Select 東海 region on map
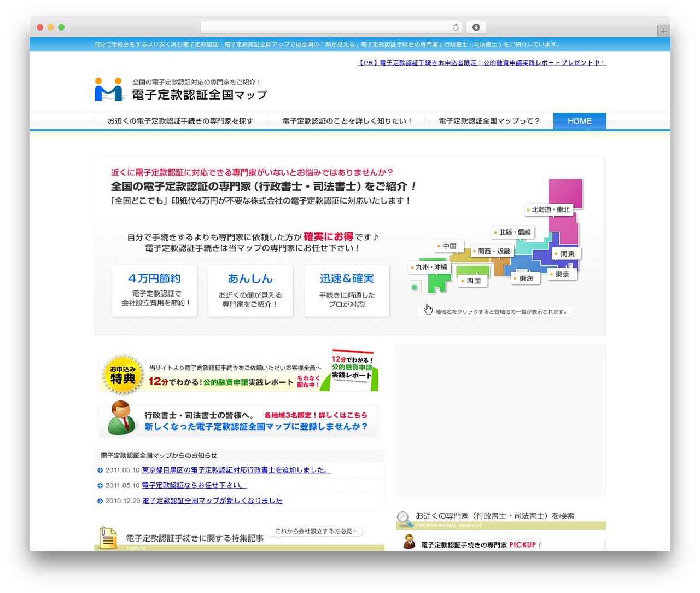The width and height of the screenshot is (700, 593). coord(524,278)
